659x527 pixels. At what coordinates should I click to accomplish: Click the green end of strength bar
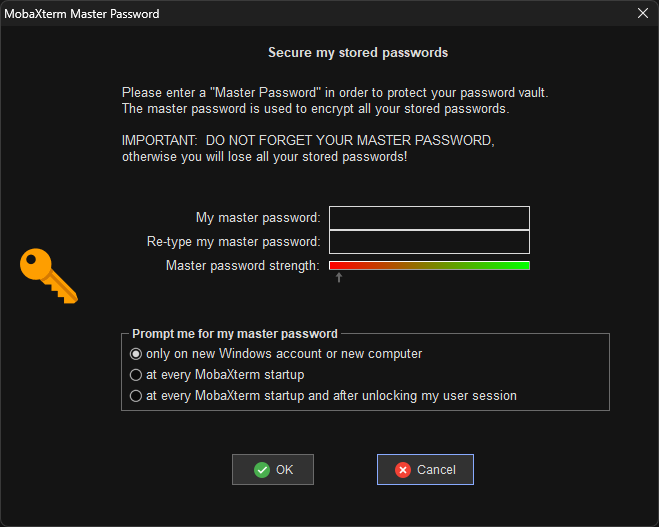pos(522,266)
